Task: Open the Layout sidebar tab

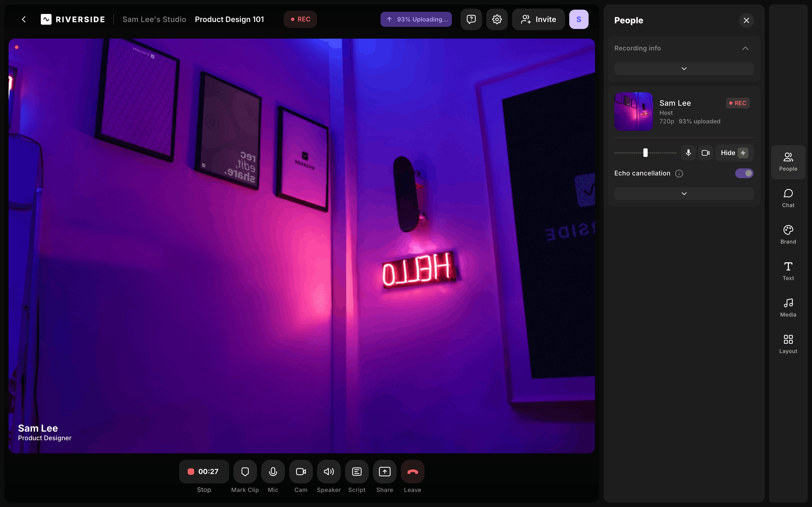Action: pos(788,344)
